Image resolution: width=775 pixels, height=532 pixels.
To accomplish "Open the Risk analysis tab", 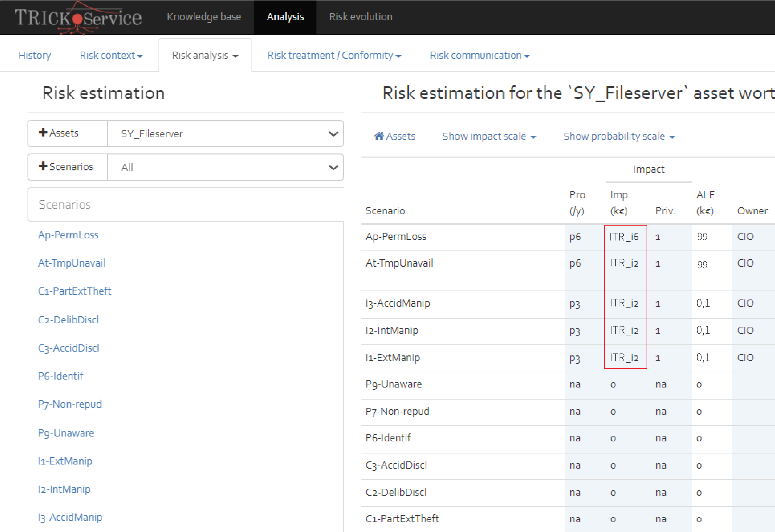I will tap(205, 55).
